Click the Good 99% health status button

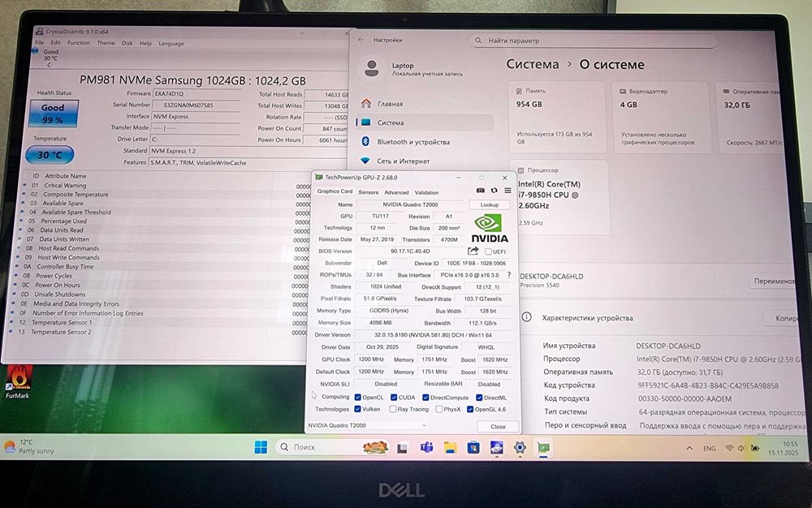[53, 114]
